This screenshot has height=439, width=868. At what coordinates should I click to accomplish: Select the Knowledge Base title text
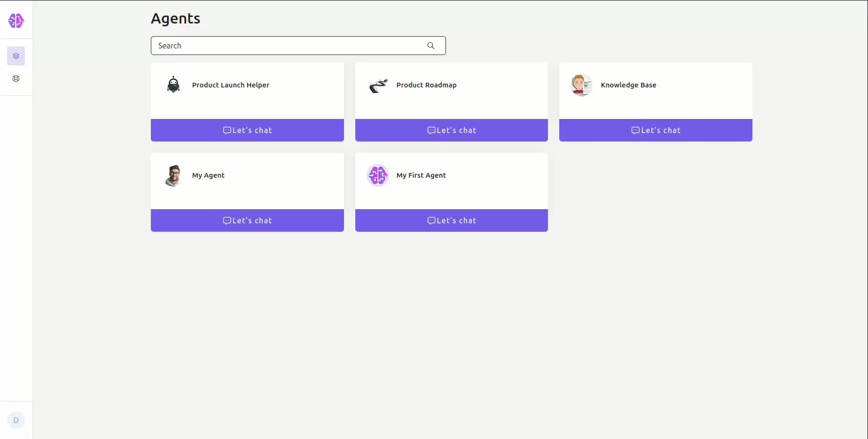tap(629, 85)
